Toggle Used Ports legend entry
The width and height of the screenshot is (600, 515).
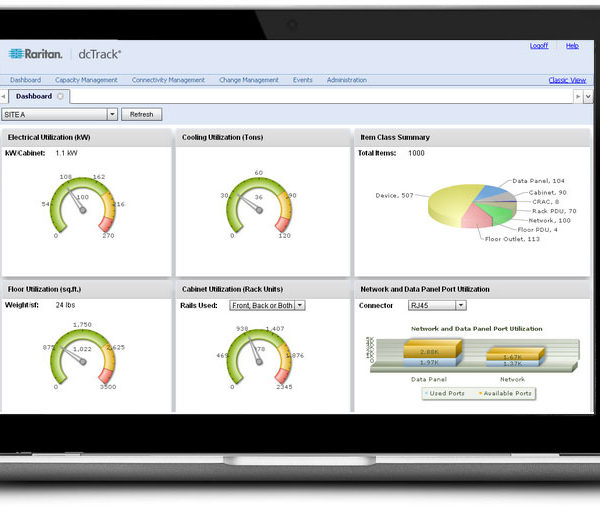(444, 393)
